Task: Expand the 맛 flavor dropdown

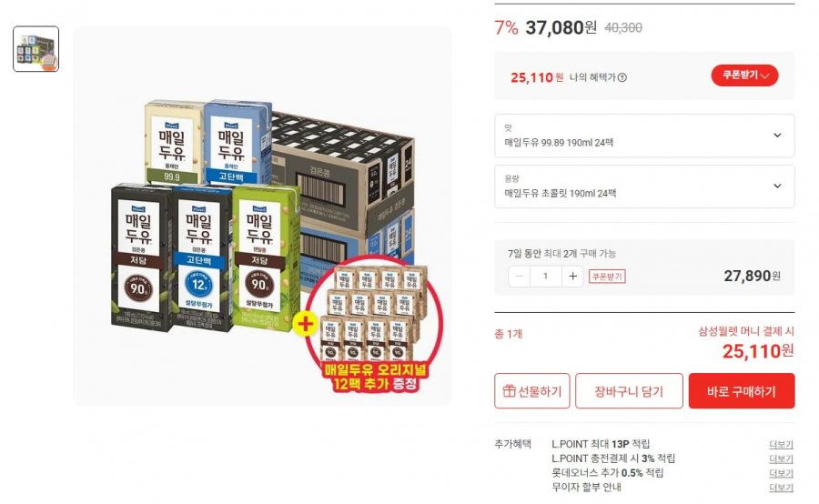Action: point(644,136)
